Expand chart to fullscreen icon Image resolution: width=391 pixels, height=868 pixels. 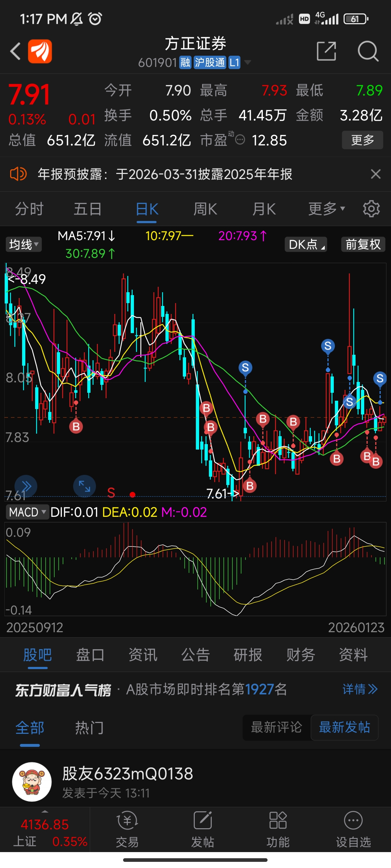[x=85, y=486]
